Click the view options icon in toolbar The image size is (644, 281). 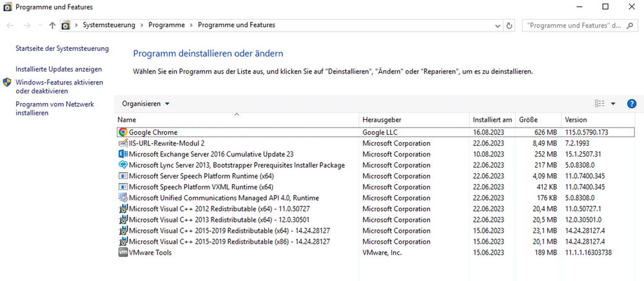600,104
